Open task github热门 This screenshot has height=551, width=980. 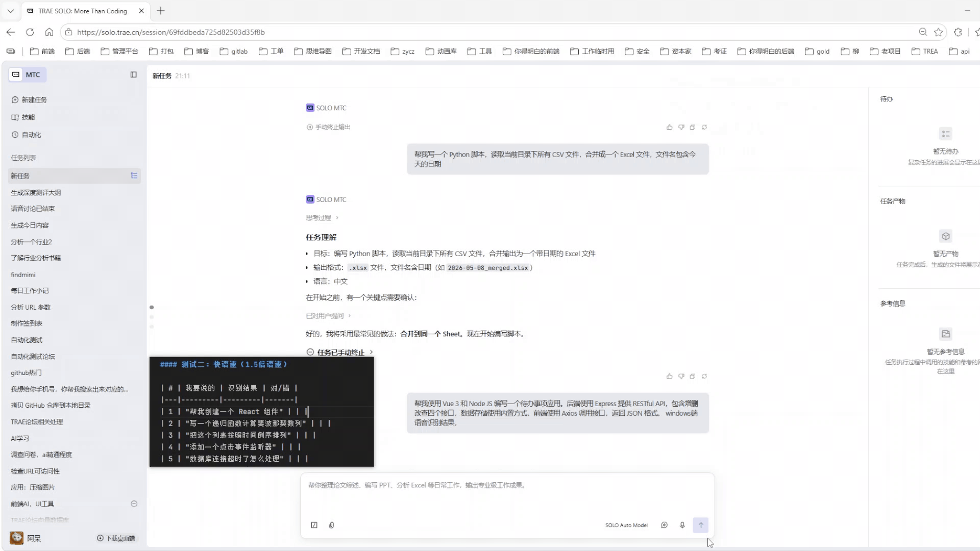26,373
